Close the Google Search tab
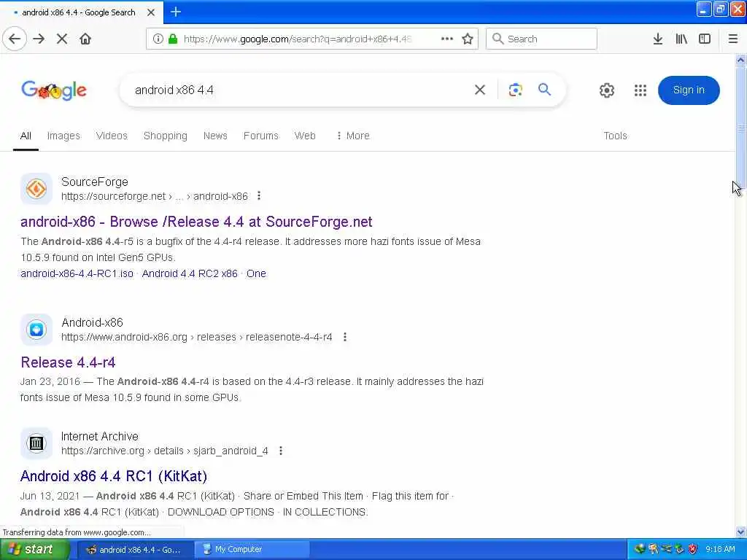This screenshot has height=560, width=747. [x=151, y=12]
